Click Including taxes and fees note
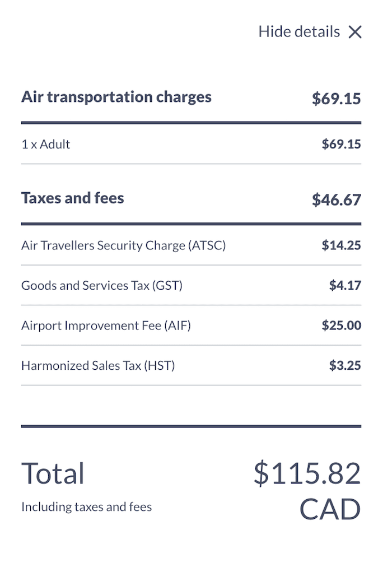Image resolution: width=392 pixels, height=567 pixels. click(x=86, y=507)
